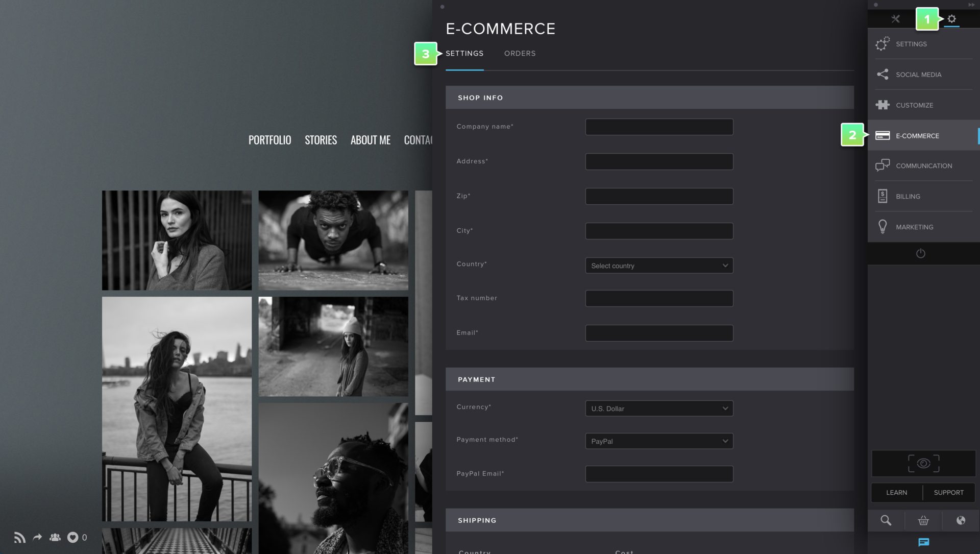This screenshot has height=554, width=980.
Task: Open the woman in beanie photo
Action: coord(333,347)
